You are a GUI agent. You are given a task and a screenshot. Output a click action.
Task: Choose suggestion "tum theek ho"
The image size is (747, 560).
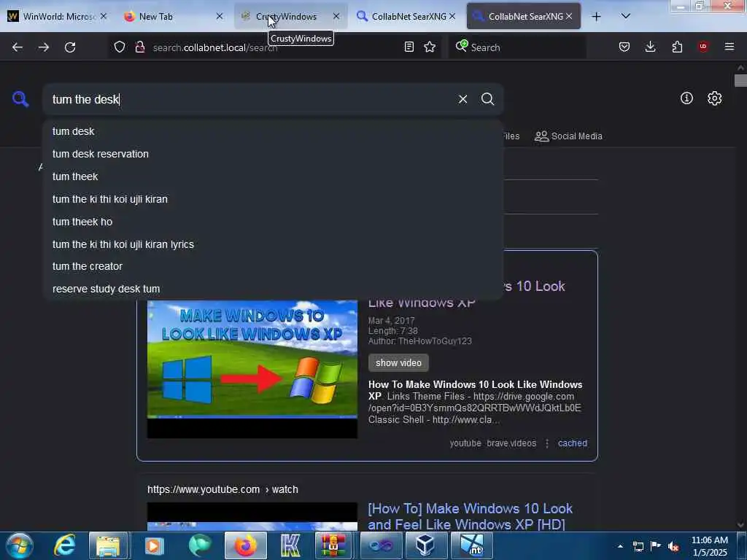[x=273, y=222]
